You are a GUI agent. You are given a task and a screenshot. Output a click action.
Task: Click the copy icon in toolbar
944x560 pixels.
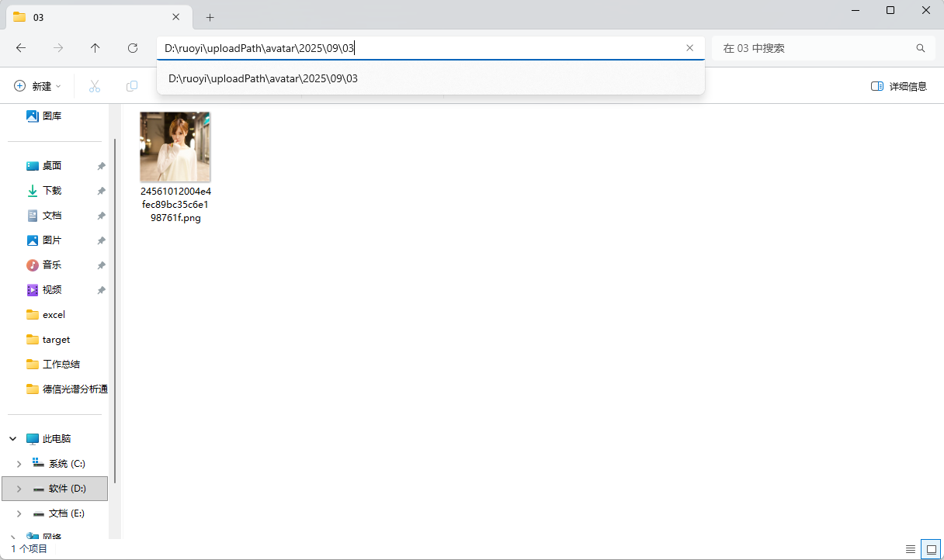coord(132,86)
